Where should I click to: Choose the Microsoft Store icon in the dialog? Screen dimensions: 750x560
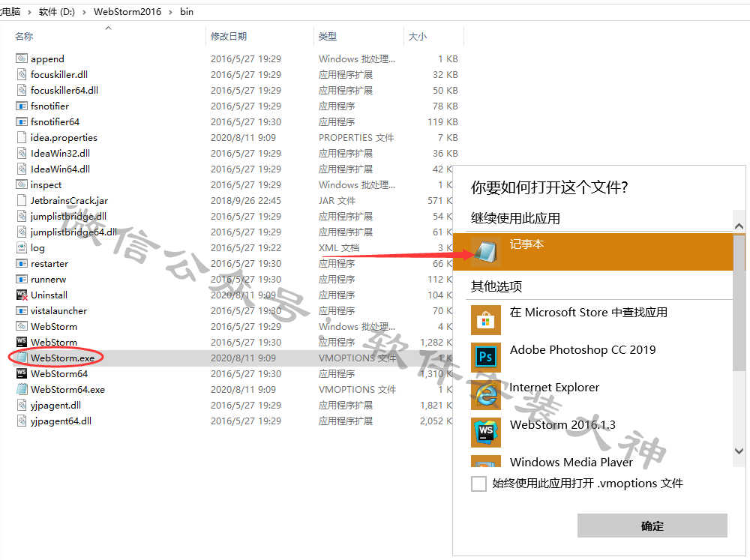[x=486, y=320]
